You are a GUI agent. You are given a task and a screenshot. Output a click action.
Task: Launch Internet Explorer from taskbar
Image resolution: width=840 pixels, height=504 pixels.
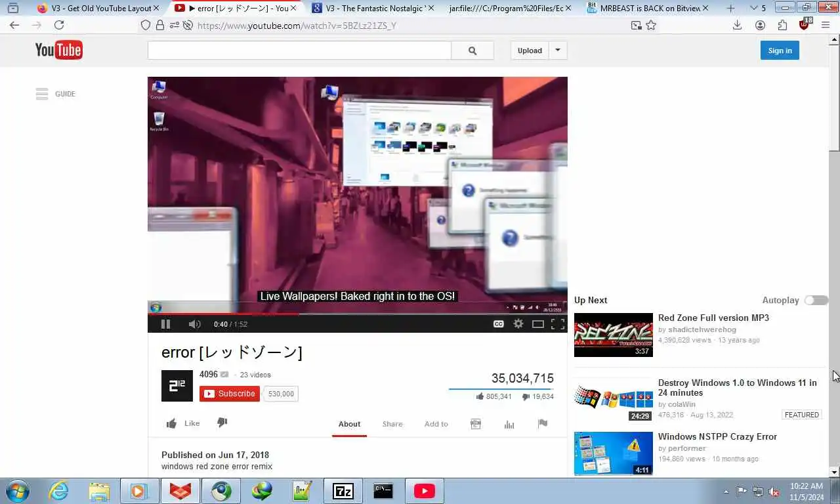tap(58, 491)
